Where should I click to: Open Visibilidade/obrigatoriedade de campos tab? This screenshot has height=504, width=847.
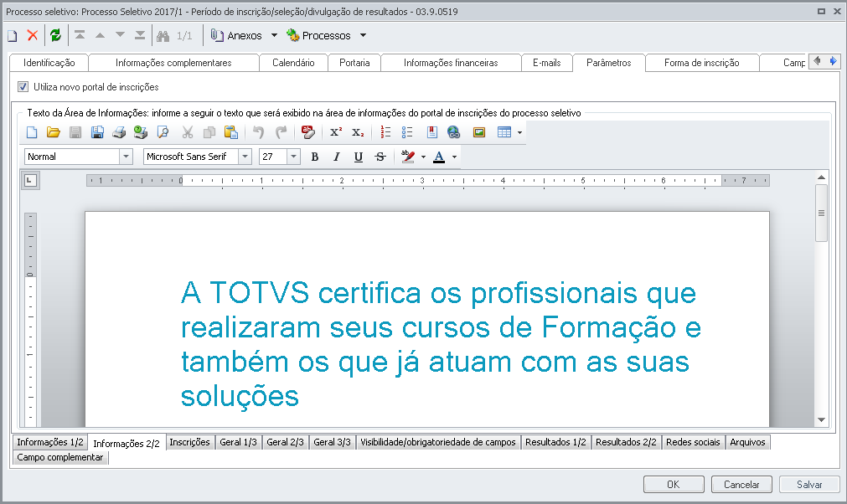click(438, 443)
